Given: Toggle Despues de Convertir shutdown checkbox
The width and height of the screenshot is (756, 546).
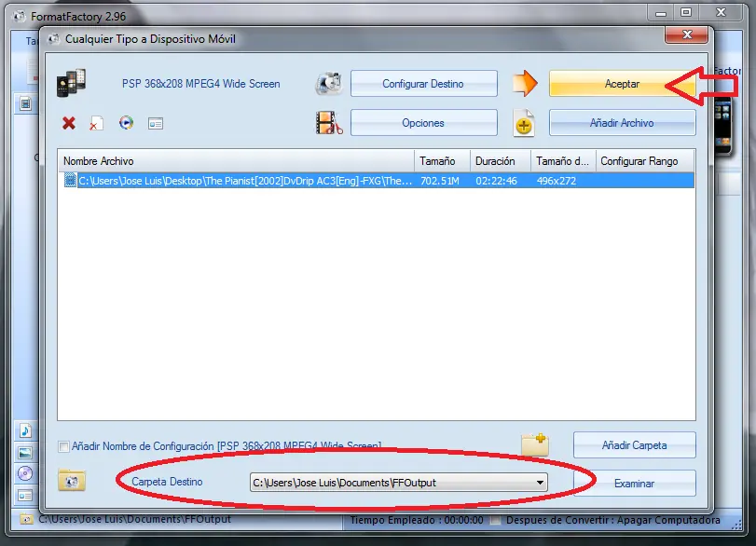Looking at the screenshot, I should pos(495,520).
